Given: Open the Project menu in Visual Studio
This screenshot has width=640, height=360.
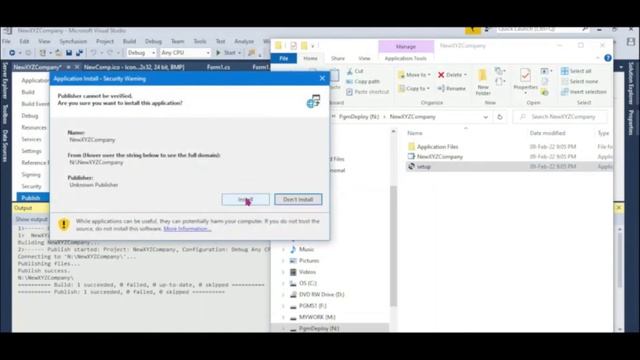Looking at the screenshot, I should pyautogui.click(x=105, y=41).
